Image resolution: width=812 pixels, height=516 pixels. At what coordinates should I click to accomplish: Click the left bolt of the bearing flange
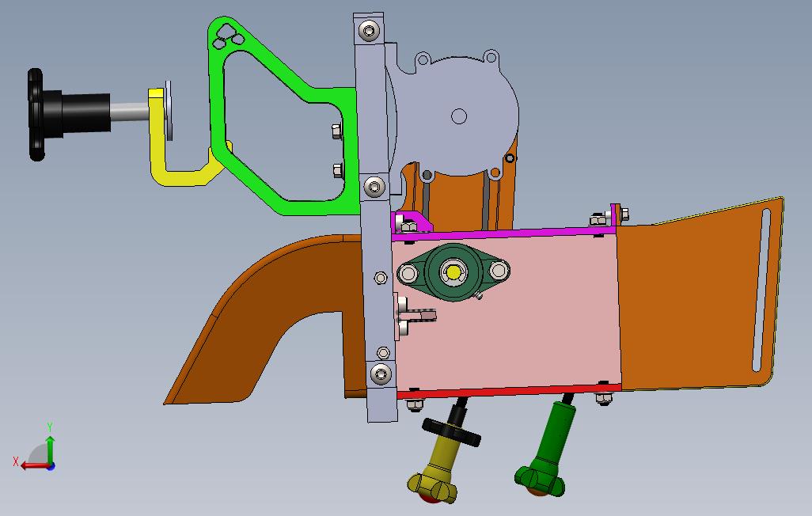click(x=408, y=273)
